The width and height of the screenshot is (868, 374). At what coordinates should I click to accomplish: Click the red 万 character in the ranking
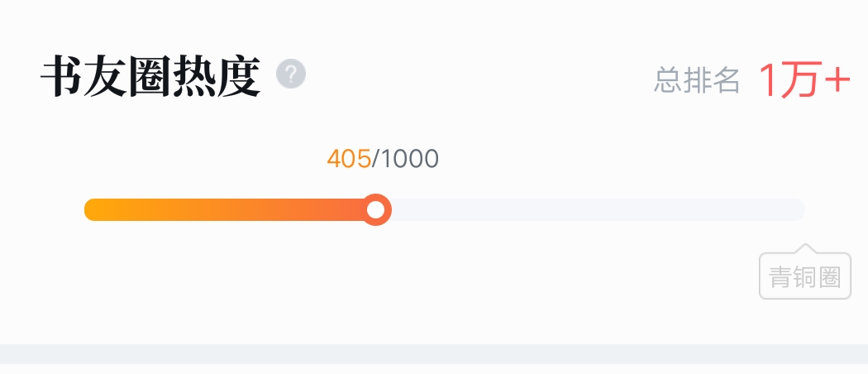799,80
